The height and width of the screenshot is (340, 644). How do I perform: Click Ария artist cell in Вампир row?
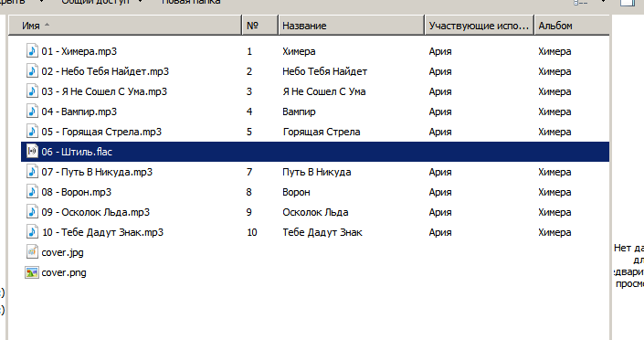pos(440,112)
